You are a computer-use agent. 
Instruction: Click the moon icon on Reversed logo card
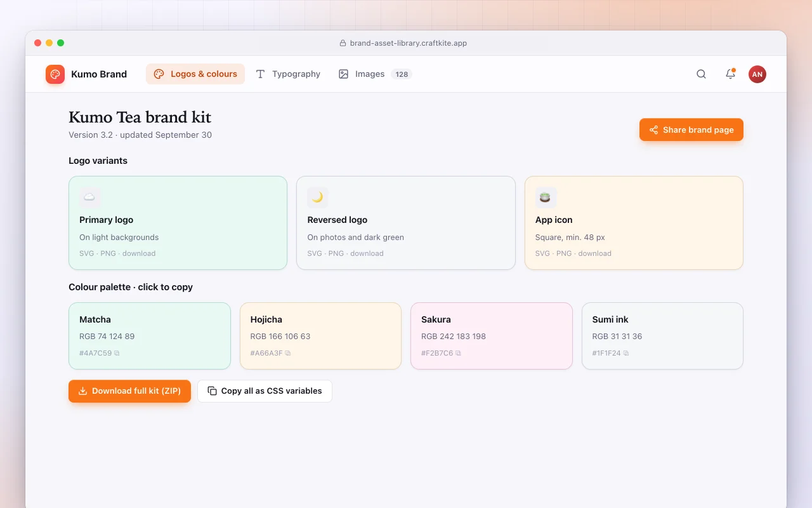(318, 197)
